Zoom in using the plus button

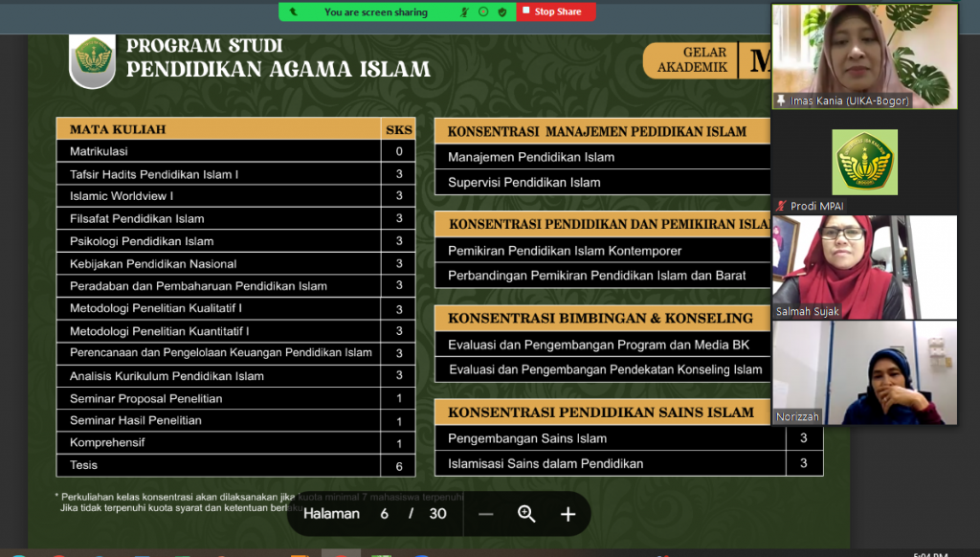click(x=568, y=515)
